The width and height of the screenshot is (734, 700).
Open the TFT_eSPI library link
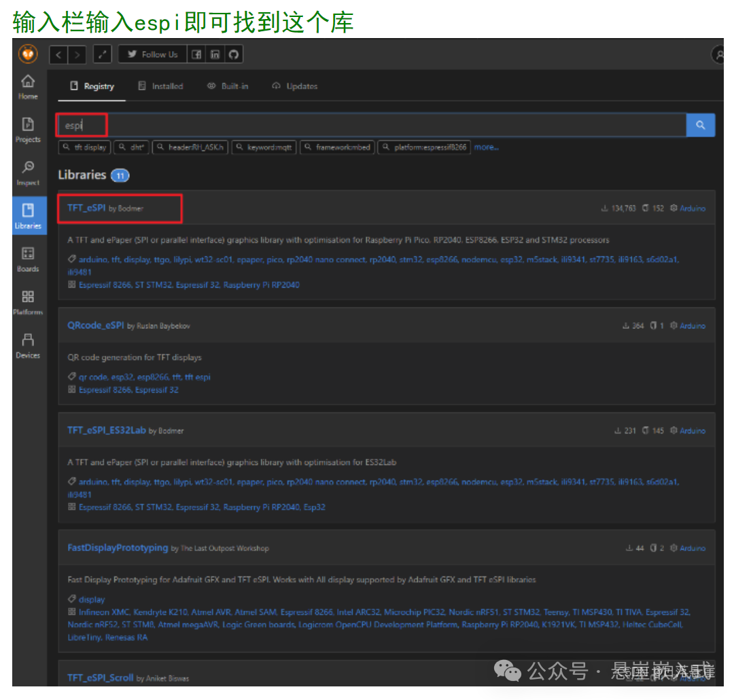(86, 208)
